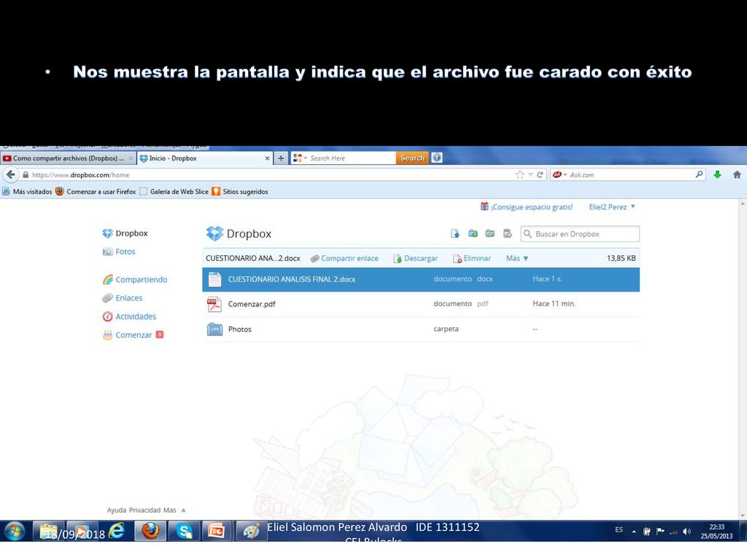The width and height of the screenshot is (747, 560).
Task: Open Skype from the taskbar
Action: tap(184, 531)
